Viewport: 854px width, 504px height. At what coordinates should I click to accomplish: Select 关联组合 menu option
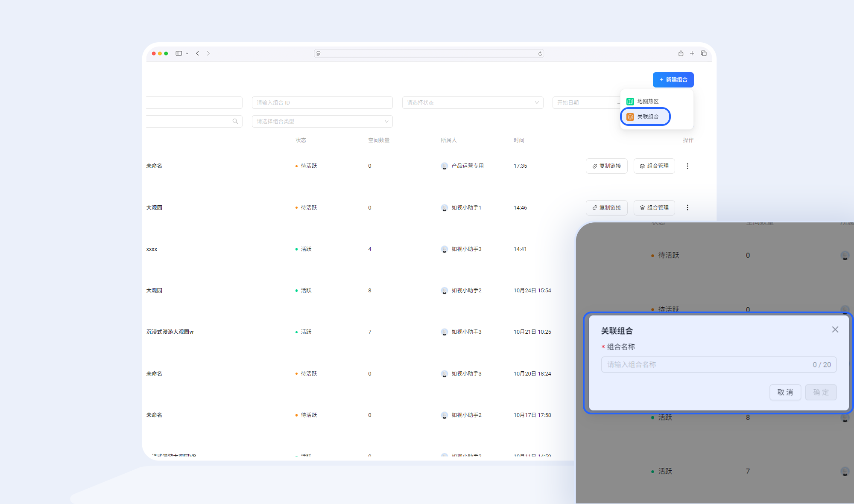point(648,117)
